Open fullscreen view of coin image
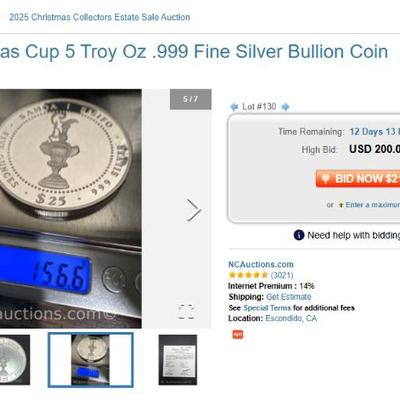The width and height of the screenshot is (400, 400). tap(186, 311)
